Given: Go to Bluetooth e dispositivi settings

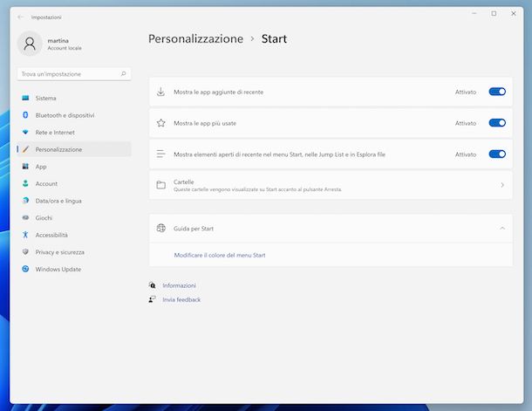Looking at the screenshot, I should click(74, 115).
